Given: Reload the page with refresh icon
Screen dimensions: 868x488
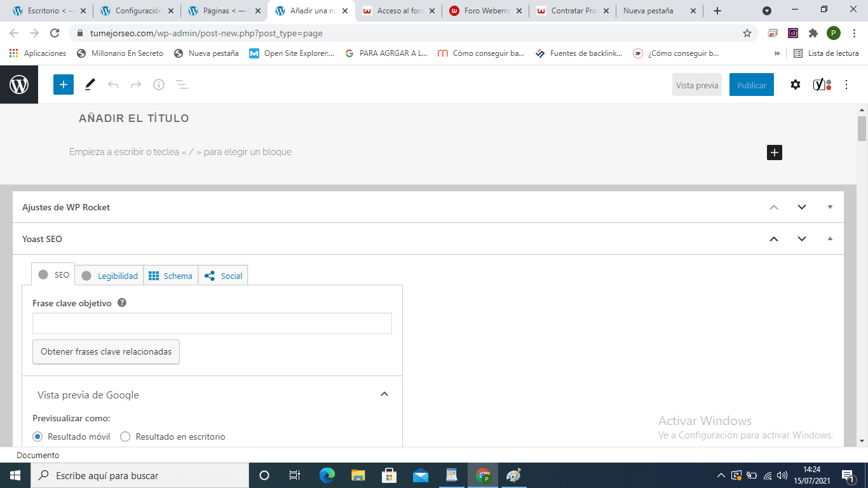Looking at the screenshot, I should coord(55,33).
